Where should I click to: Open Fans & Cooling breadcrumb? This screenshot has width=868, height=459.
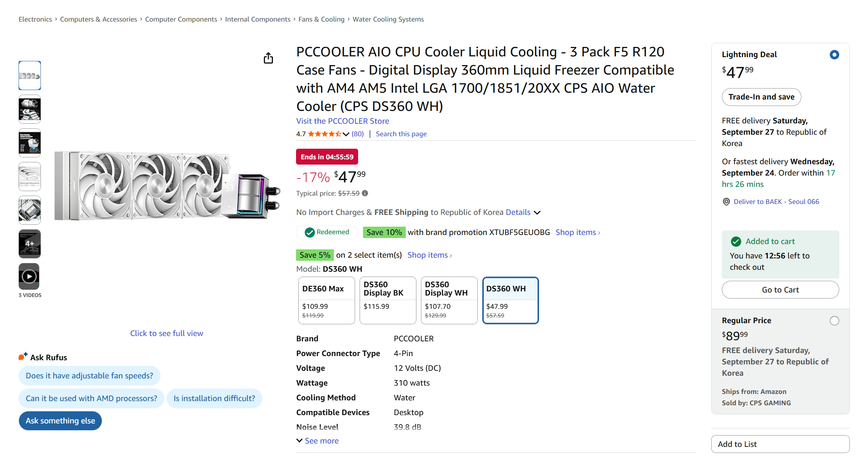pyautogui.click(x=321, y=19)
